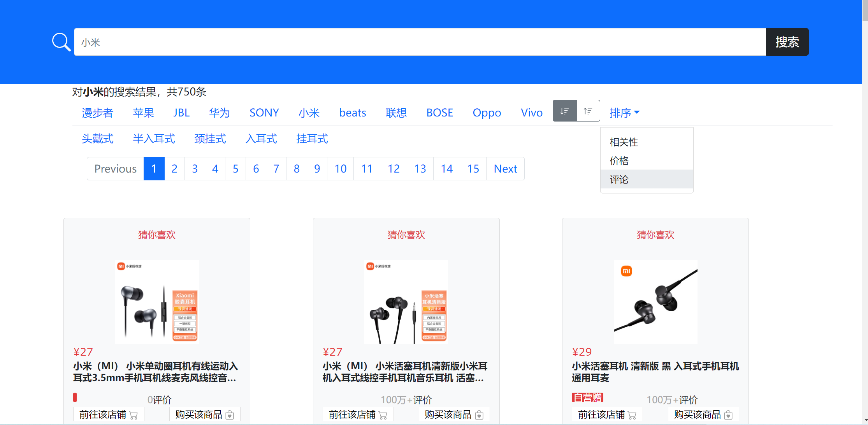Click bag icon on third product's 购买该商品 button
868x425 pixels.
pyautogui.click(x=729, y=414)
